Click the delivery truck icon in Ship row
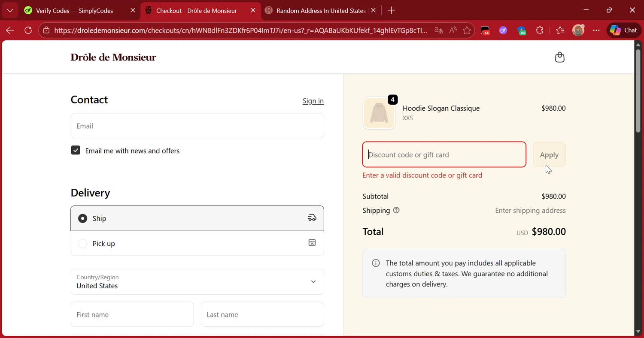Image resolution: width=644 pixels, height=338 pixels. pos(312,218)
